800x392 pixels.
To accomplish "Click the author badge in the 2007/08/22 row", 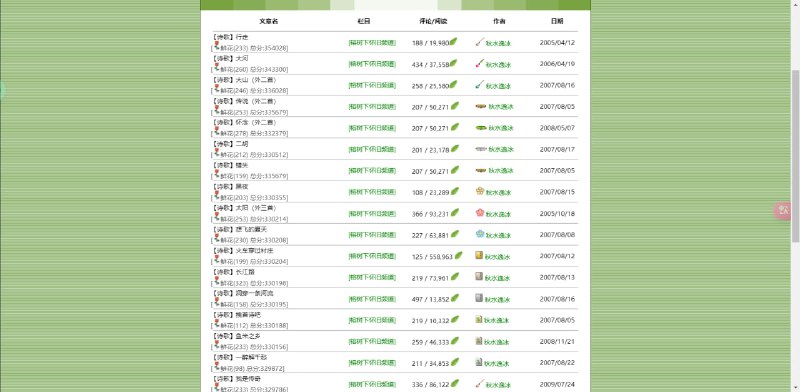I will click(479, 362).
